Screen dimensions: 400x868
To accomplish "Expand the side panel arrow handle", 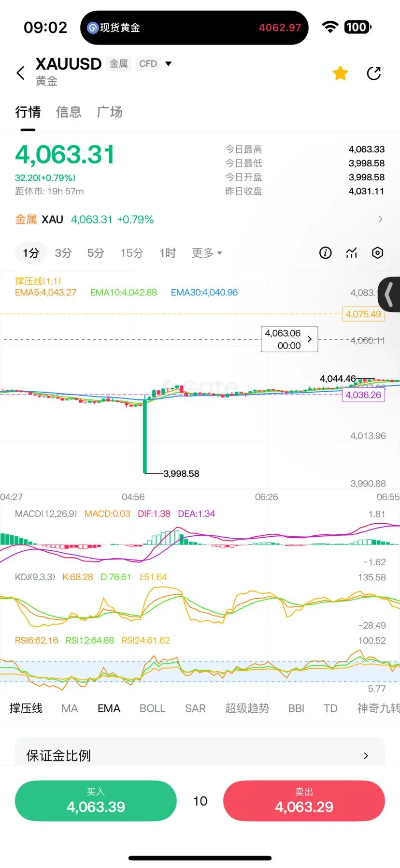I will 389,294.
